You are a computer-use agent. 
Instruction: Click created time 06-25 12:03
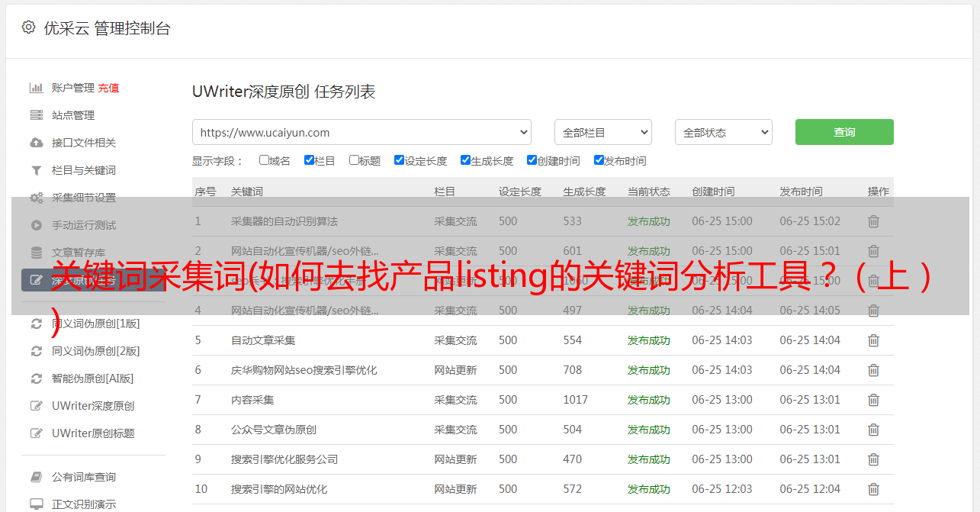pos(722,489)
